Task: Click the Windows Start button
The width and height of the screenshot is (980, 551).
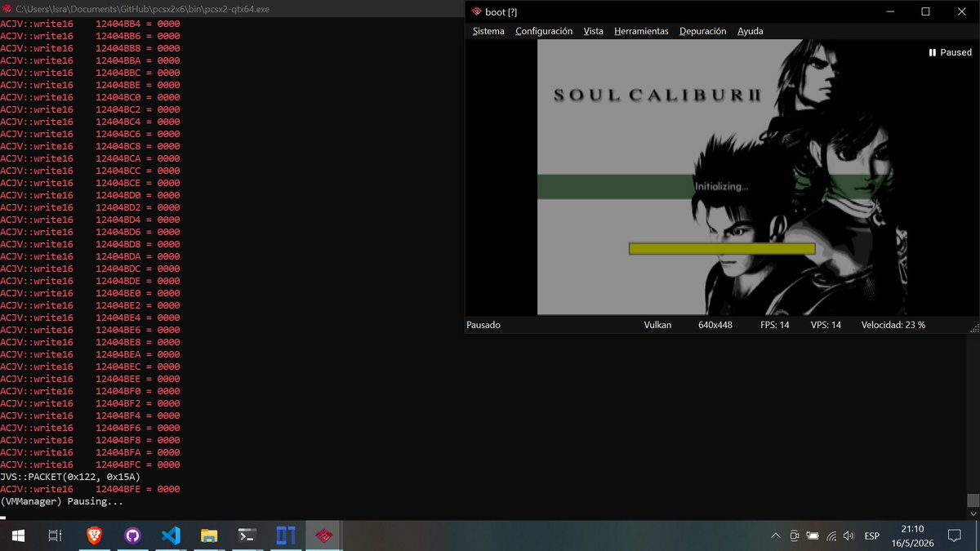Action: coord(17,535)
